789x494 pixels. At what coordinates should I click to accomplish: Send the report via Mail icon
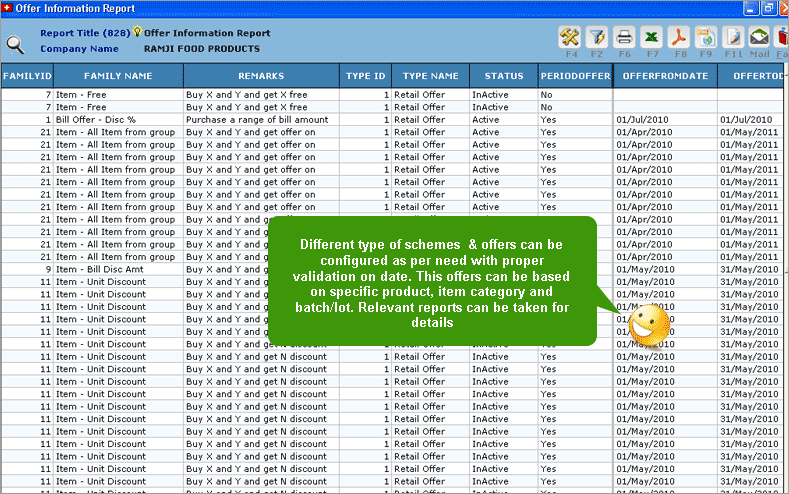pos(759,39)
